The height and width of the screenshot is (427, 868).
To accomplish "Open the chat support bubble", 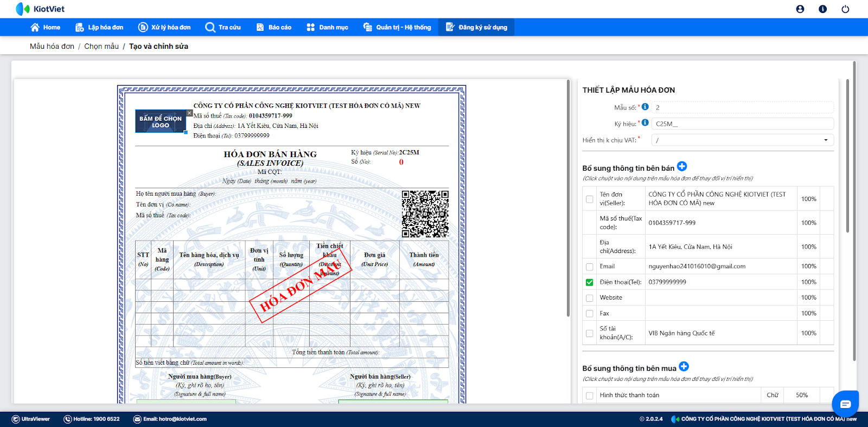I will click(x=845, y=404).
